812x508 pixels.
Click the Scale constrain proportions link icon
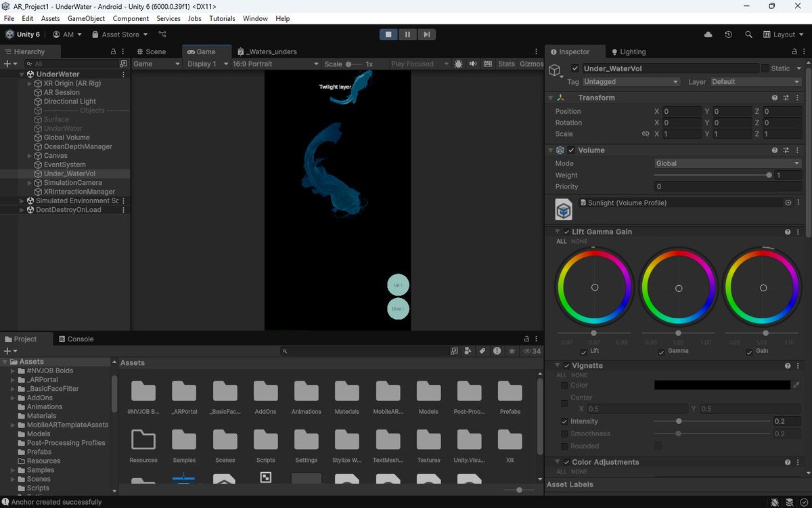[646, 134]
